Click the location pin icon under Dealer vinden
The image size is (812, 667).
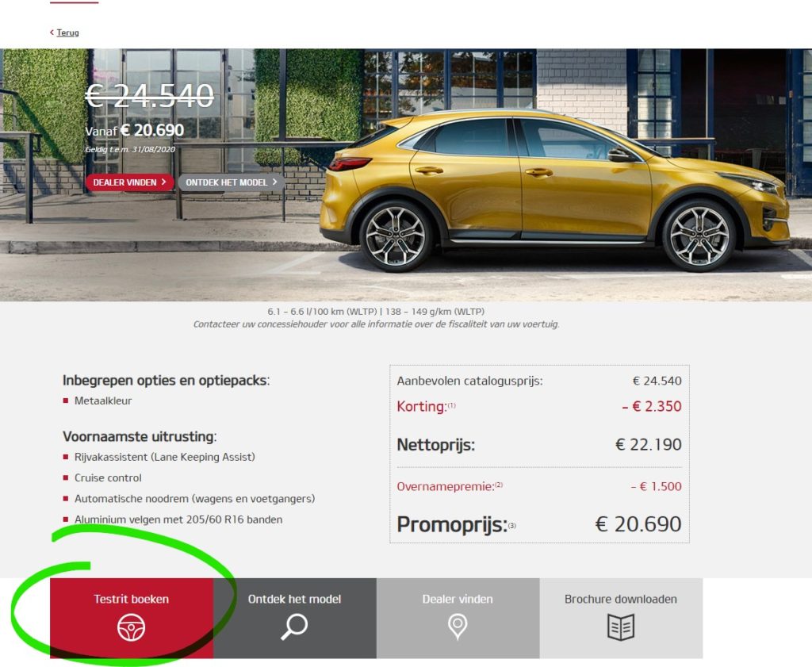point(458,627)
